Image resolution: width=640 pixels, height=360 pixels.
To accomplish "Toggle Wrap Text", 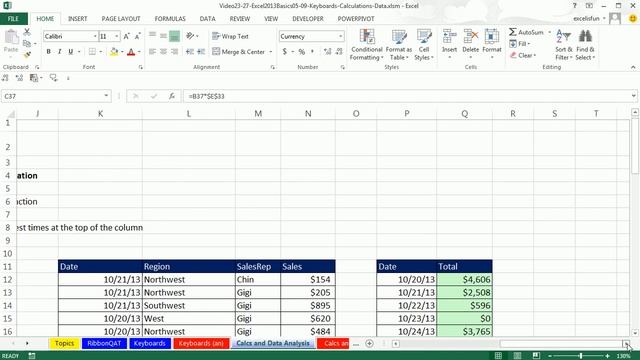I will pyautogui.click(x=230, y=36).
